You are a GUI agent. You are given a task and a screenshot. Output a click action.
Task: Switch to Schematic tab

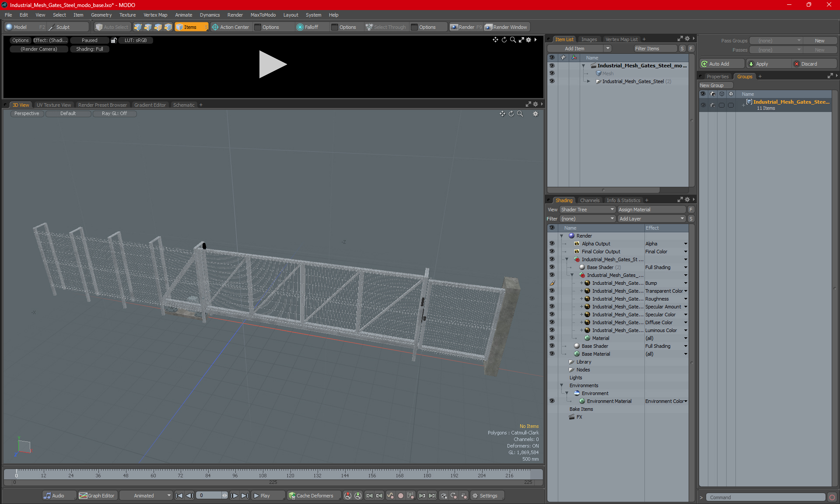click(x=184, y=105)
